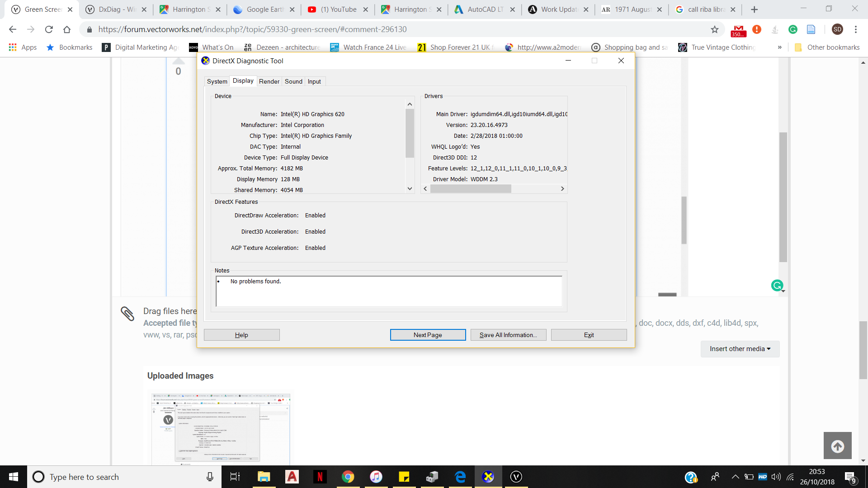Viewport: 868px width, 488px height.
Task: Click the Next Page button
Action: (428, 335)
